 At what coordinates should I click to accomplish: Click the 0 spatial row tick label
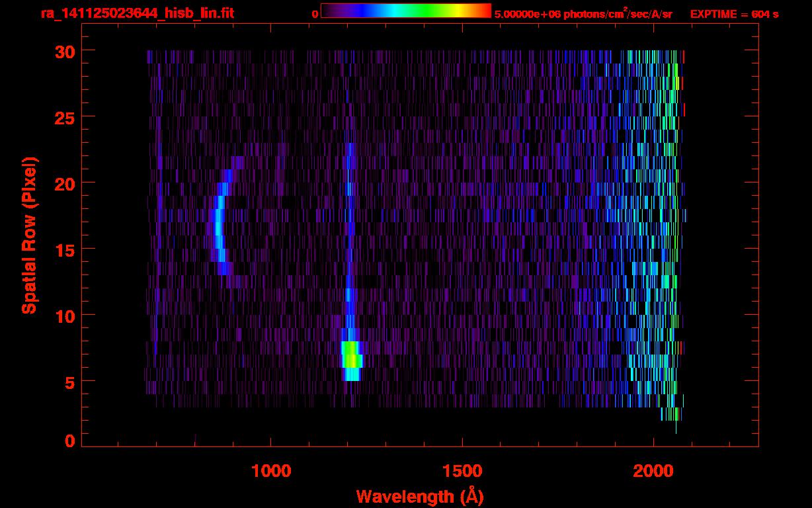point(71,441)
